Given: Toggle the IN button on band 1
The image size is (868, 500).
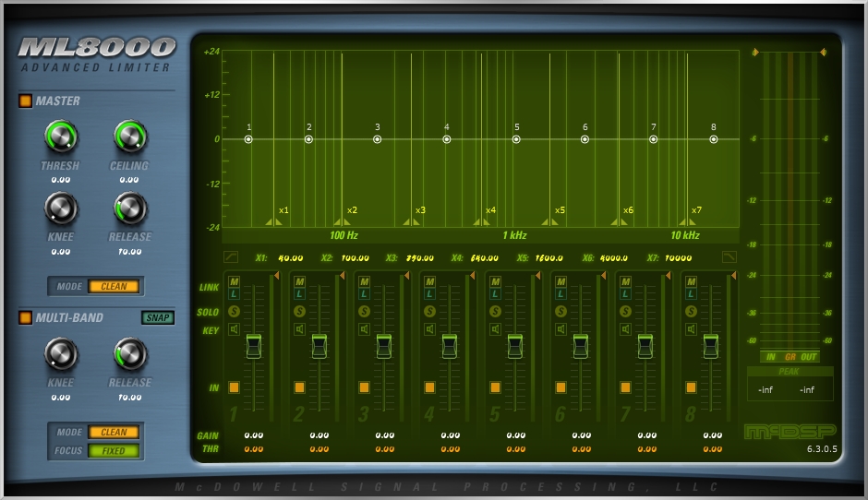Looking at the screenshot, I should coord(235,387).
